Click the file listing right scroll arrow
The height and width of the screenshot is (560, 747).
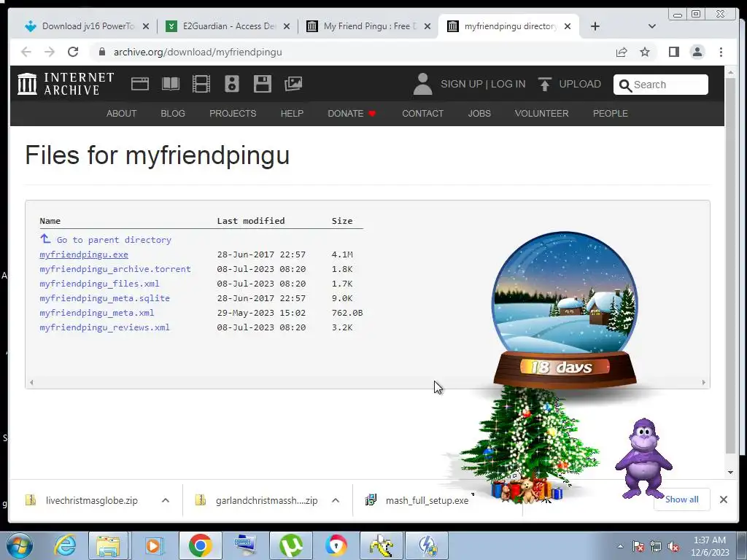704,382
